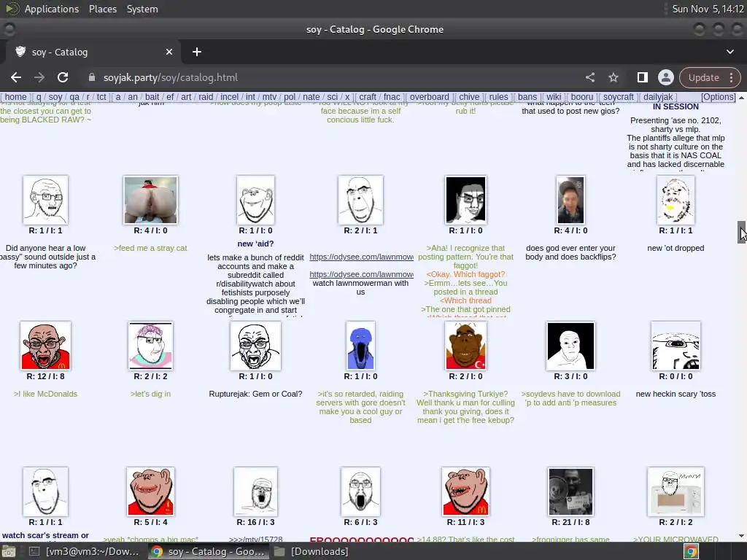Go to the home board link

tap(16, 97)
